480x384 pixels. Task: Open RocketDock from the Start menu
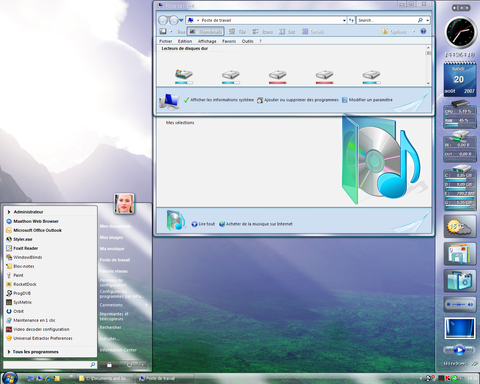click(21, 284)
